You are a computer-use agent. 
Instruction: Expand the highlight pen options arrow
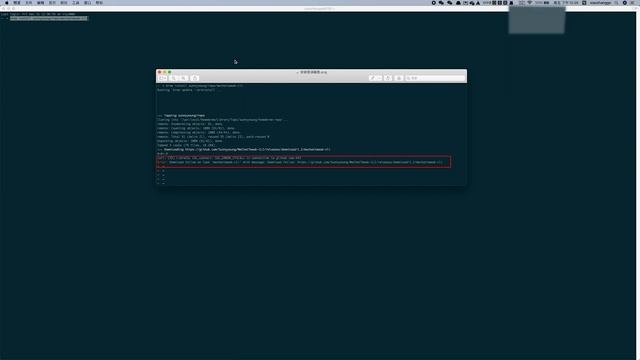pos(379,78)
